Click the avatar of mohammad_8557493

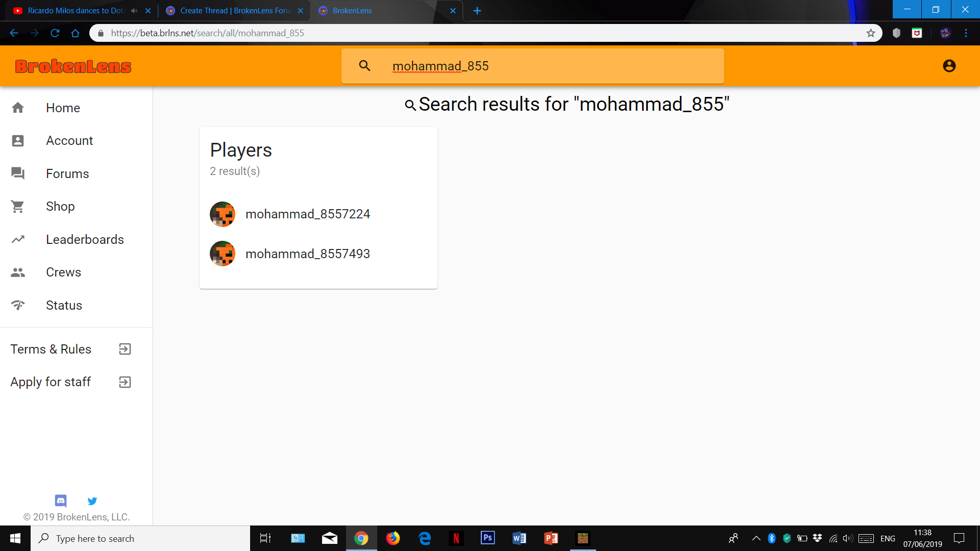click(223, 254)
